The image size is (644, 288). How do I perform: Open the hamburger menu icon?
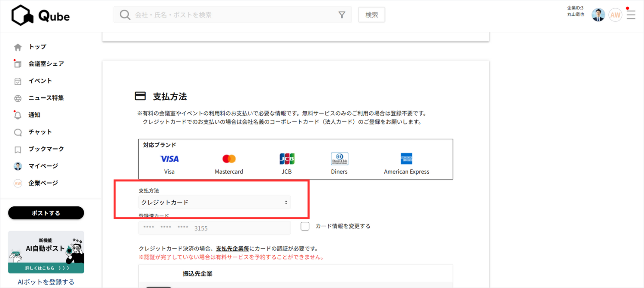pyautogui.click(x=631, y=15)
